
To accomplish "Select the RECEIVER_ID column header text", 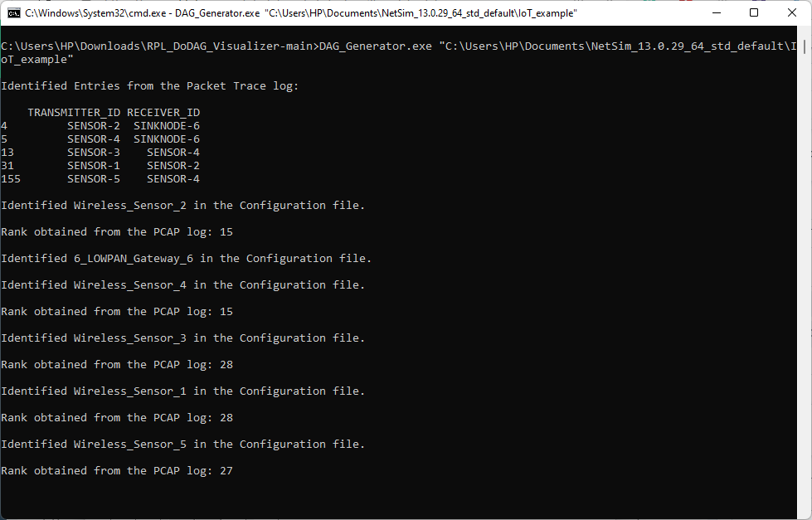I will click(x=166, y=112).
